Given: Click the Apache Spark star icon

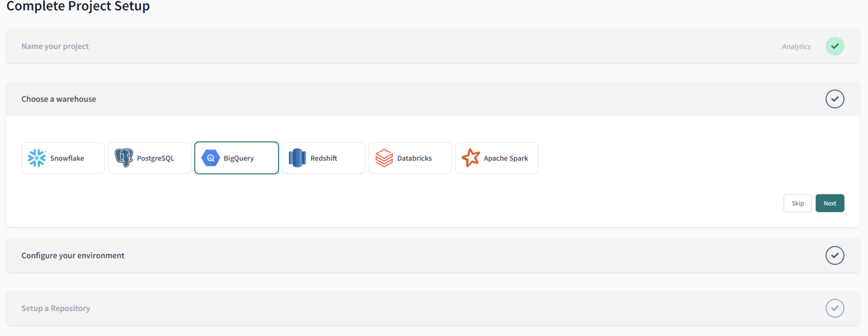Looking at the screenshot, I should (x=471, y=158).
